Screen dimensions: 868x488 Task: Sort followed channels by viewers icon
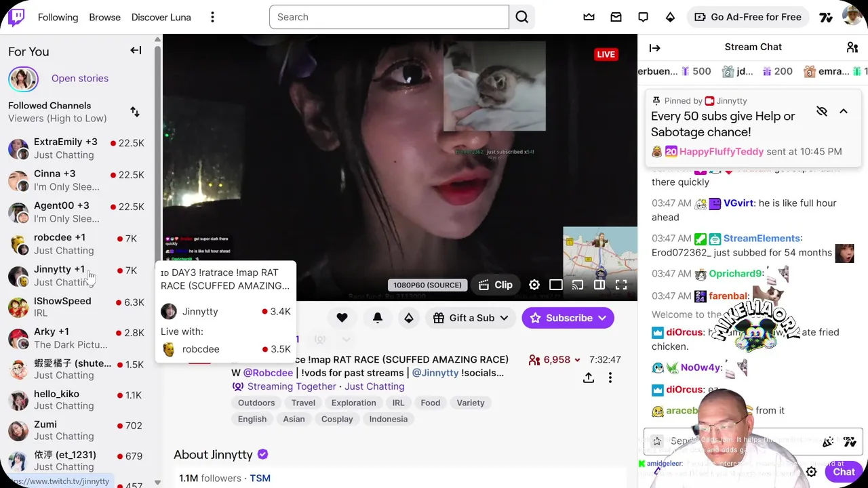[x=135, y=112]
